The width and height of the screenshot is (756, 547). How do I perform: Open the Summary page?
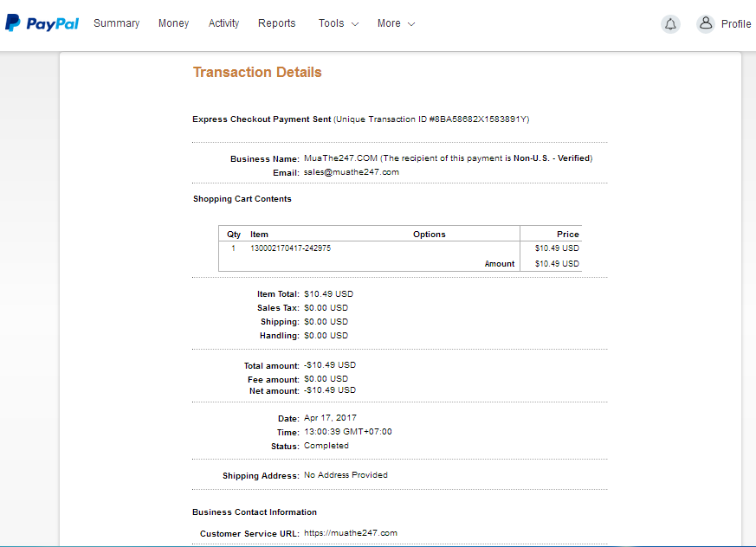point(116,23)
